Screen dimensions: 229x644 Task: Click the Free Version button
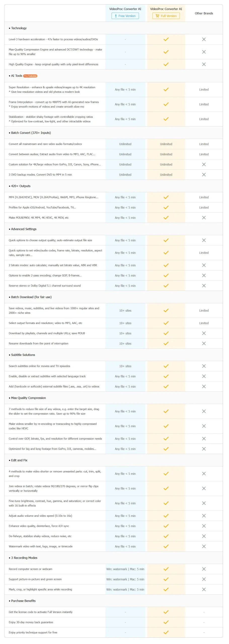coord(125,16)
